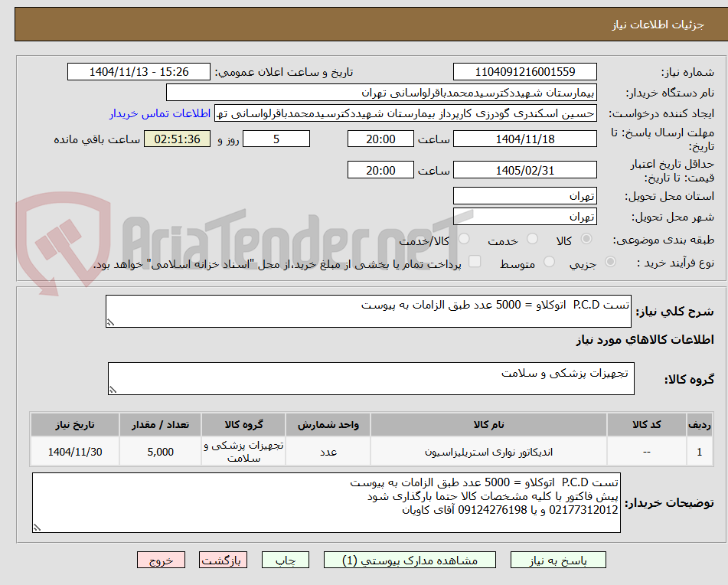Click the واحد شمارش column header
Screen dimensions: 728x585
click(x=328, y=425)
